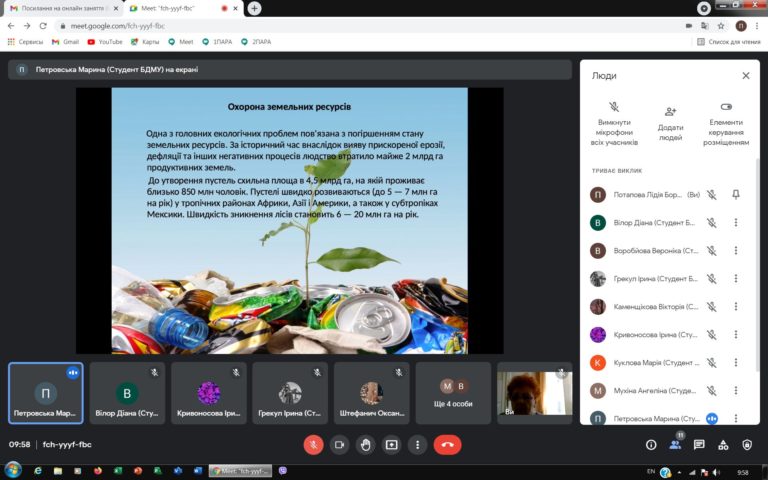The height and width of the screenshot is (480, 768).
Task: Reload the page
Action: [43, 26]
